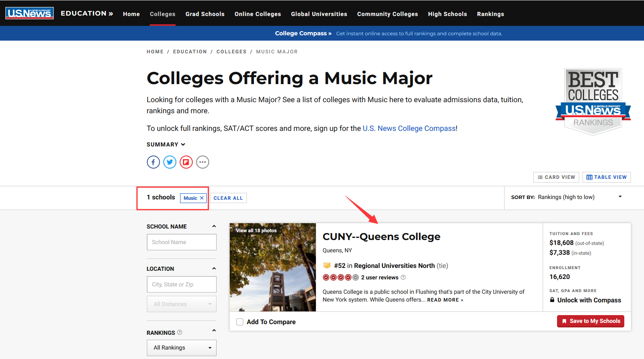Check the Add To Compare checkbox
The width and height of the screenshot is (644, 359).
(x=240, y=322)
